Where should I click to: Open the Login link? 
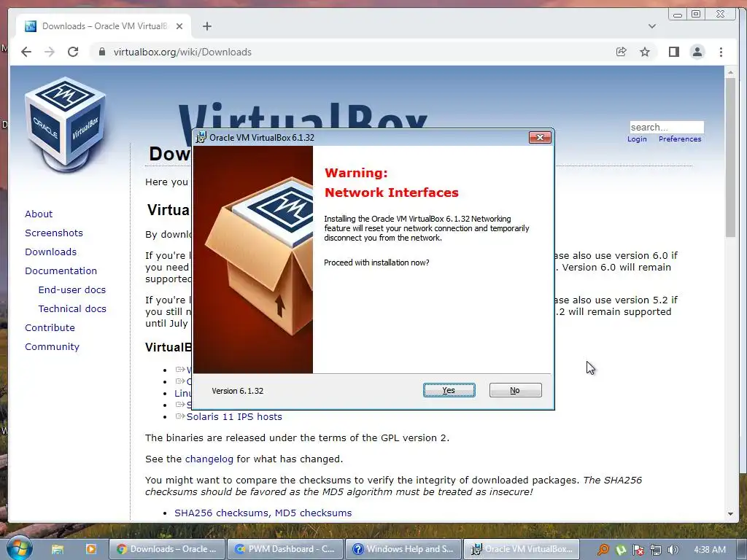point(637,139)
